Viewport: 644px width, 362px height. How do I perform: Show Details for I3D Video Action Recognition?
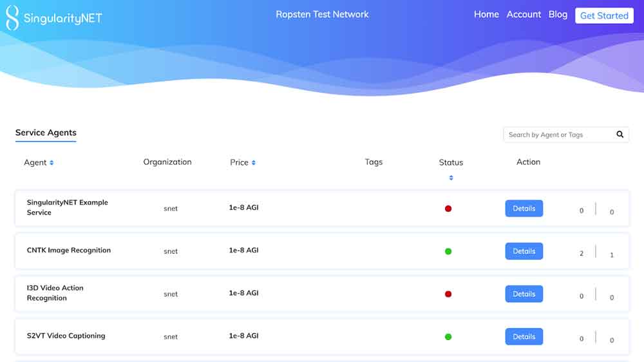point(524,294)
